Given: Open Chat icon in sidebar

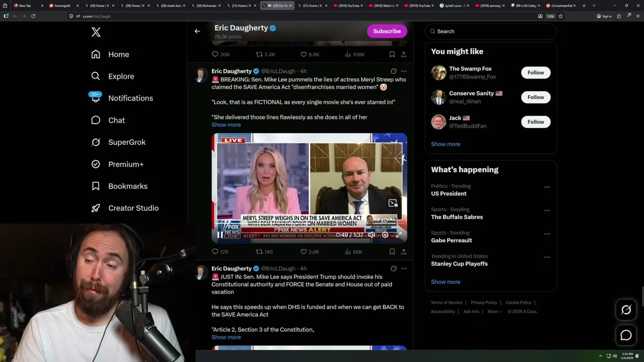Looking at the screenshot, I should point(96,120).
